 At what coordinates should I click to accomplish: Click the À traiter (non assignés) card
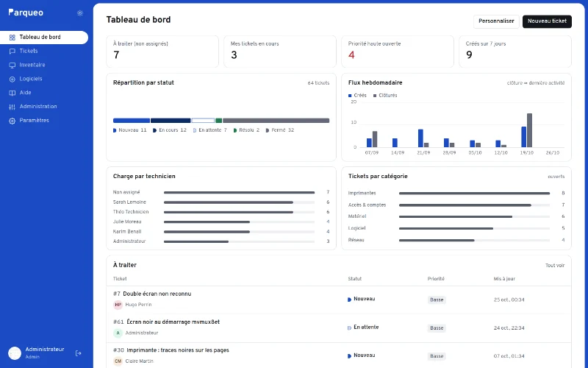click(x=162, y=52)
